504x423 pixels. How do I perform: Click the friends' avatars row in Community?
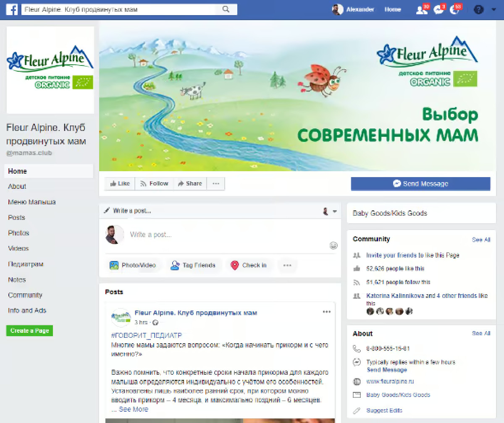pyautogui.click(x=389, y=311)
